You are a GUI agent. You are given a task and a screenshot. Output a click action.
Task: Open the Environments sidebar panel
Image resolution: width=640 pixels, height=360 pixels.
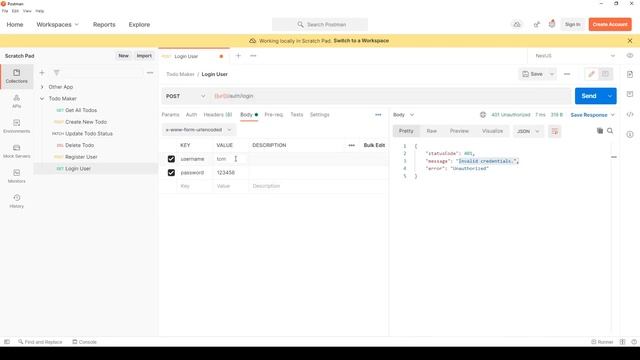click(16, 126)
